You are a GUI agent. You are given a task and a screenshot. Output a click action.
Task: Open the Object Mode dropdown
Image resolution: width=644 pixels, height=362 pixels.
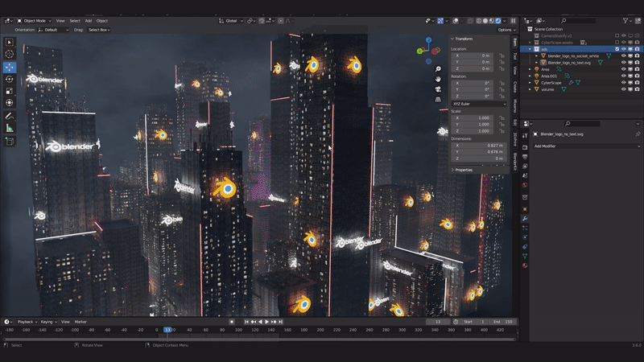[34, 21]
